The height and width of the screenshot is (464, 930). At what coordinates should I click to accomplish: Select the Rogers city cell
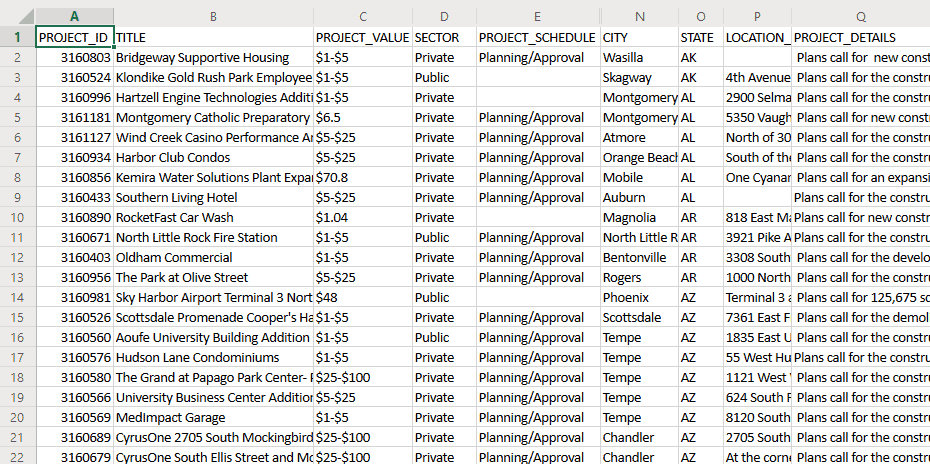pos(639,277)
